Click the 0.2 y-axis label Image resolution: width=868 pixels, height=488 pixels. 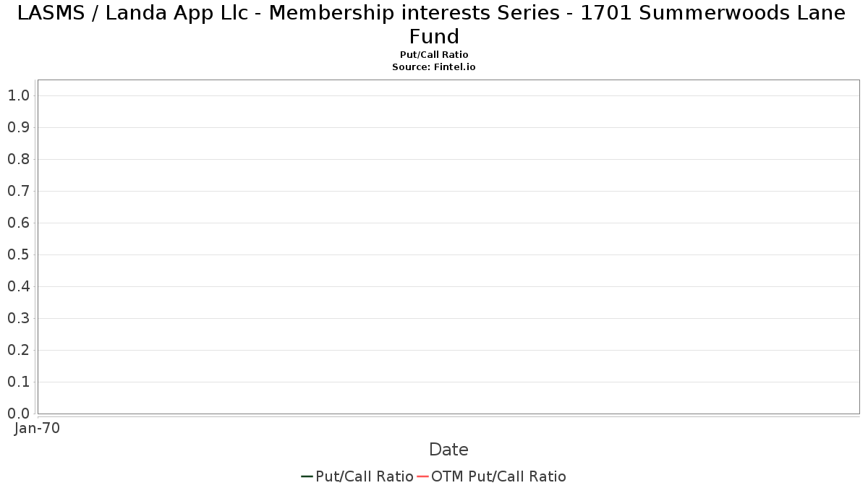18,350
